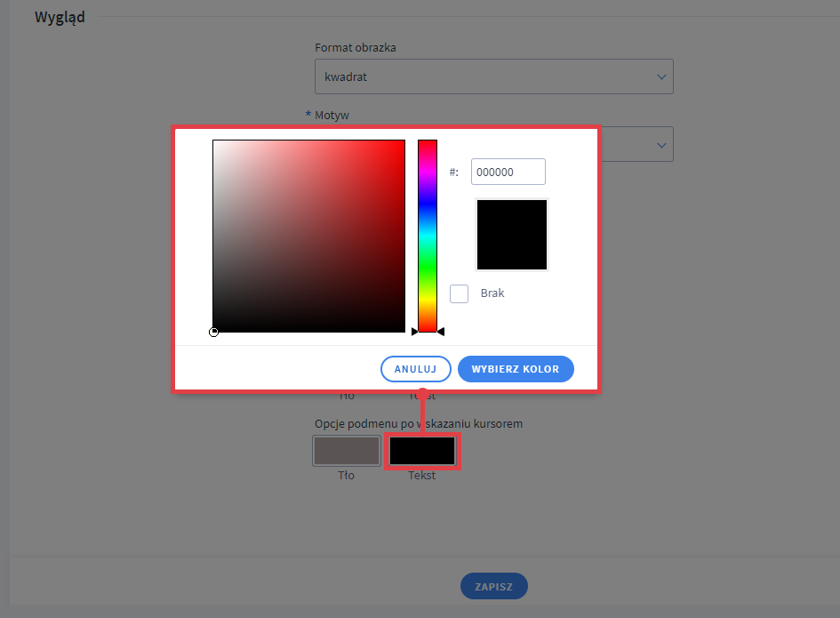This screenshot has height=618, width=840.
Task: Pick white in saturation square's top-left corner
Action: coord(215,142)
